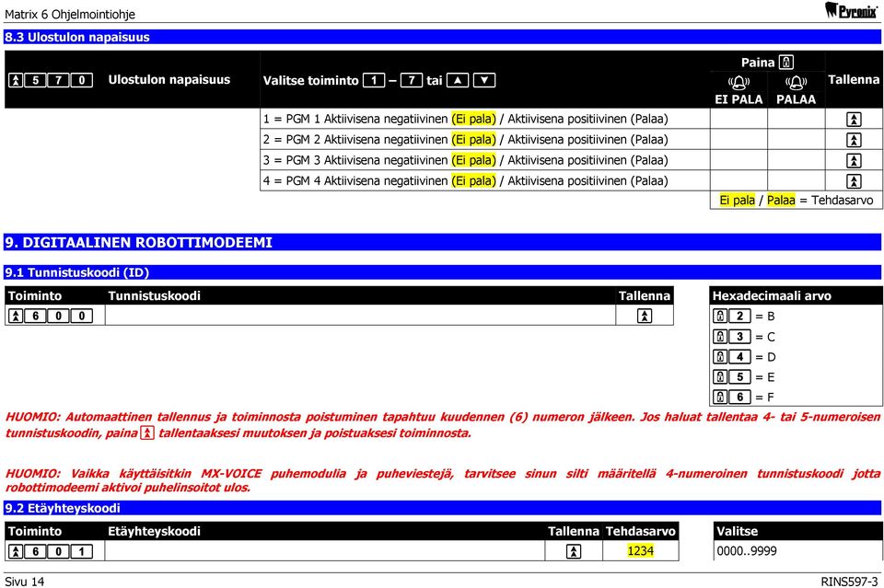Click key 3 in the = C row
The height and width of the screenshot is (588, 884).
(739, 337)
